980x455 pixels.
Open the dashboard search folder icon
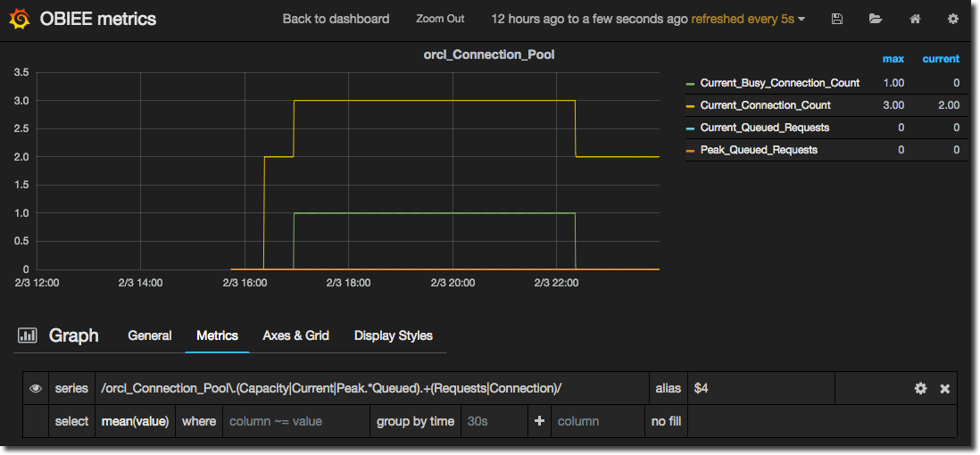pyautogui.click(x=875, y=19)
